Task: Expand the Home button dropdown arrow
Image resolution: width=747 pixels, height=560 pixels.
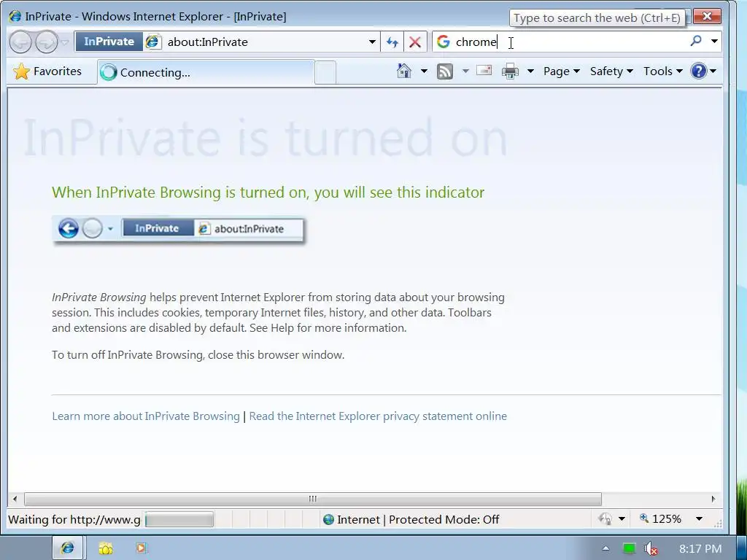Action: (x=424, y=71)
